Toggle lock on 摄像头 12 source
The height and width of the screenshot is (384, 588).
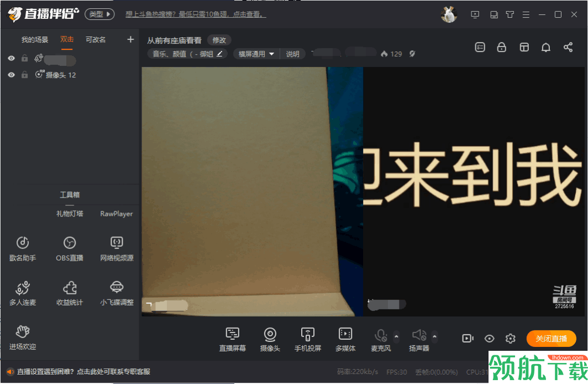click(x=24, y=75)
